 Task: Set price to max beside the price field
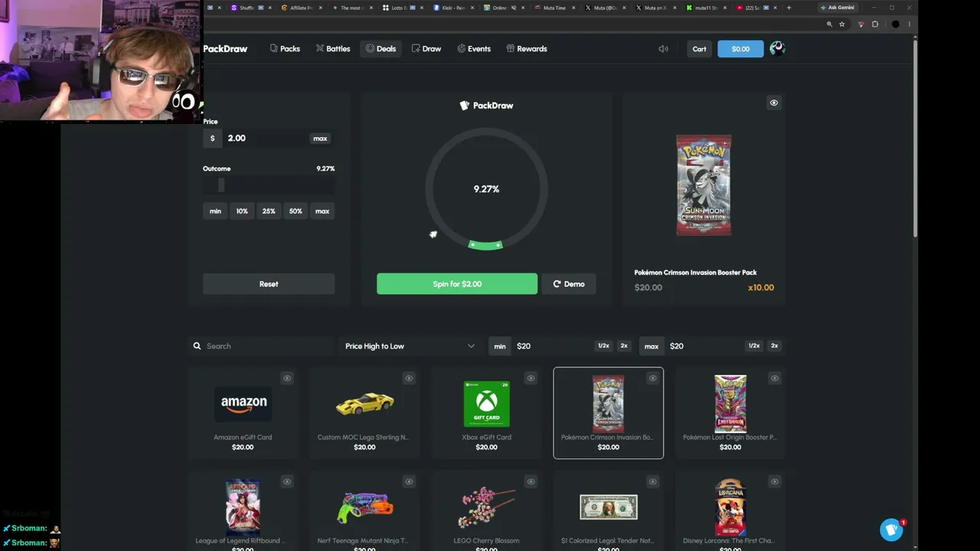click(320, 139)
